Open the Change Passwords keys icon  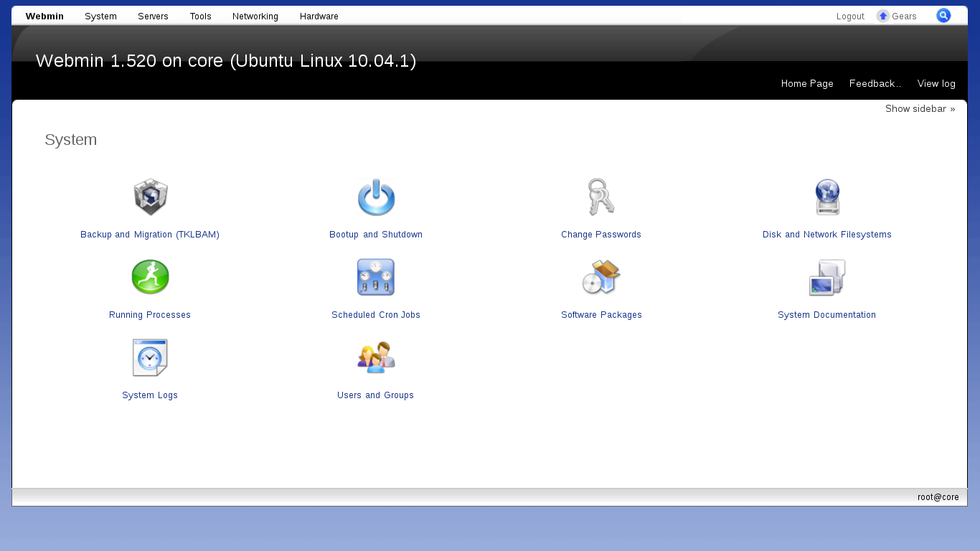600,197
